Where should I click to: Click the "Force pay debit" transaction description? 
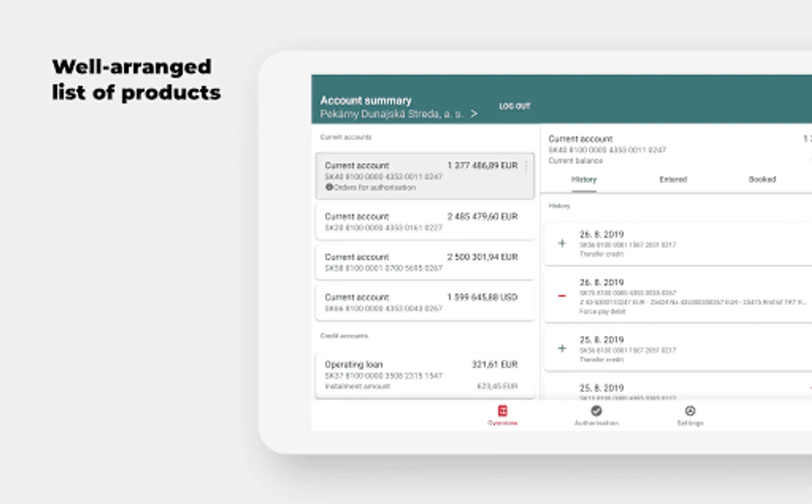602,311
